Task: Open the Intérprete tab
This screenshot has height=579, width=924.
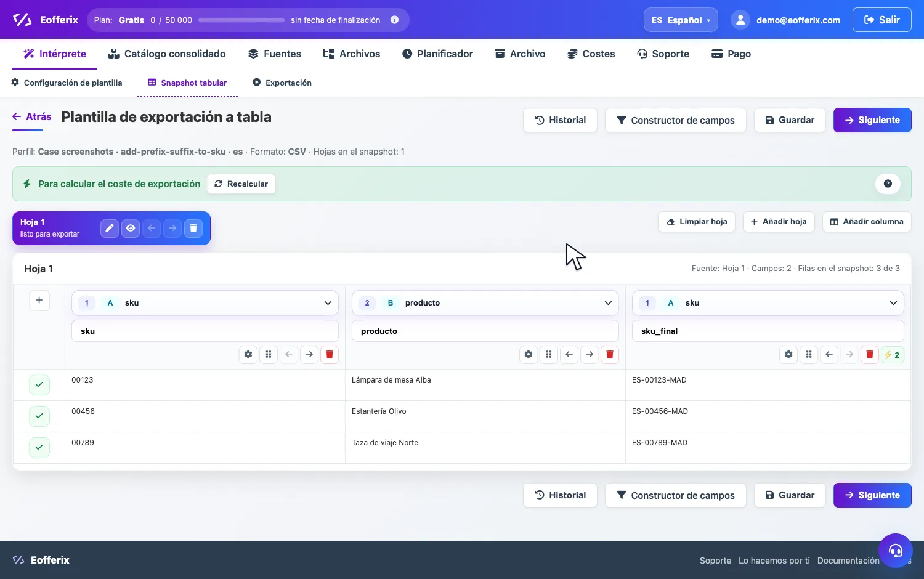Action: point(55,54)
